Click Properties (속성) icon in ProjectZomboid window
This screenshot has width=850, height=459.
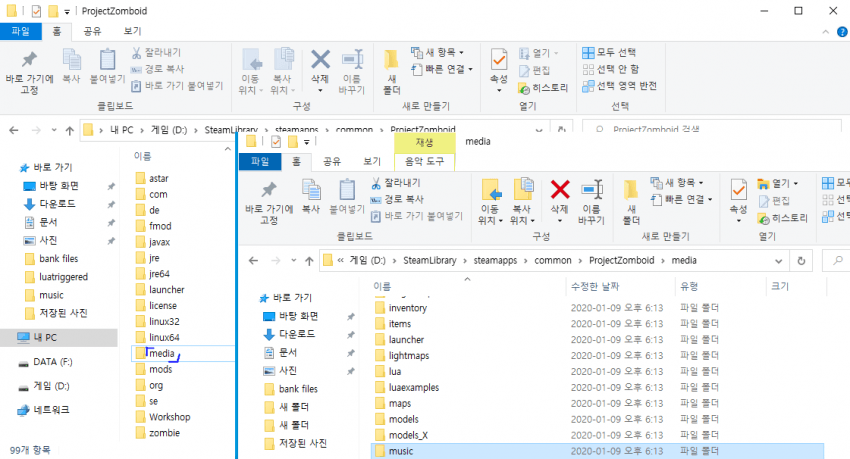(x=499, y=60)
